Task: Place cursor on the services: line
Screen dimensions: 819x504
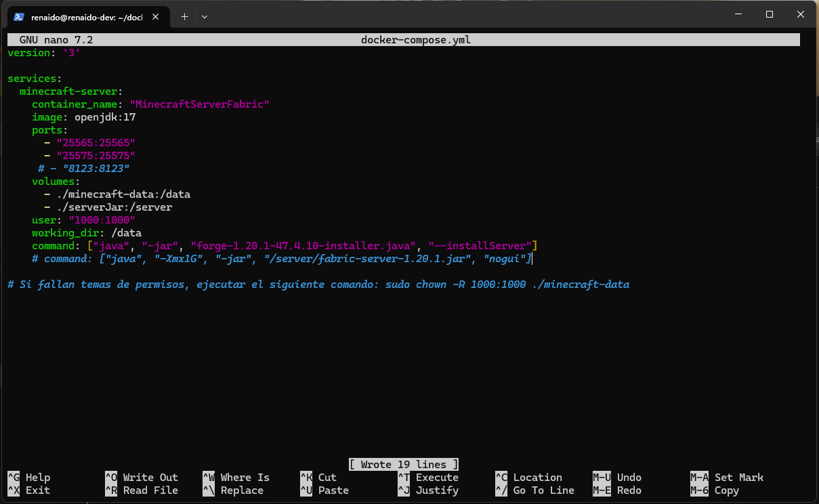Action: pyautogui.click(x=35, y=79)
